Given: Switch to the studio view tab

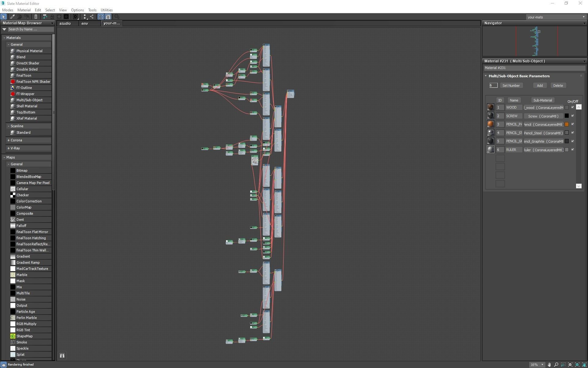Looking at the screenshot, I should (x=65, y=24).
